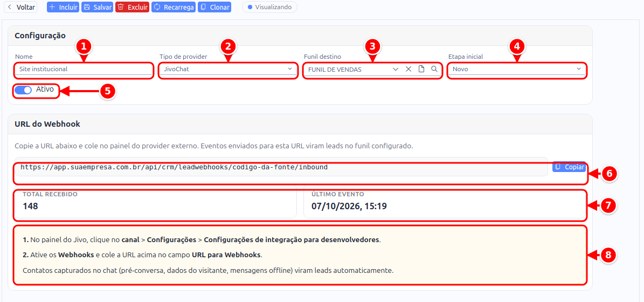Click the Total recebido value 148
The height and width of the screenshot is (302, 644).
pyautogui.click(x=30, y=206)
